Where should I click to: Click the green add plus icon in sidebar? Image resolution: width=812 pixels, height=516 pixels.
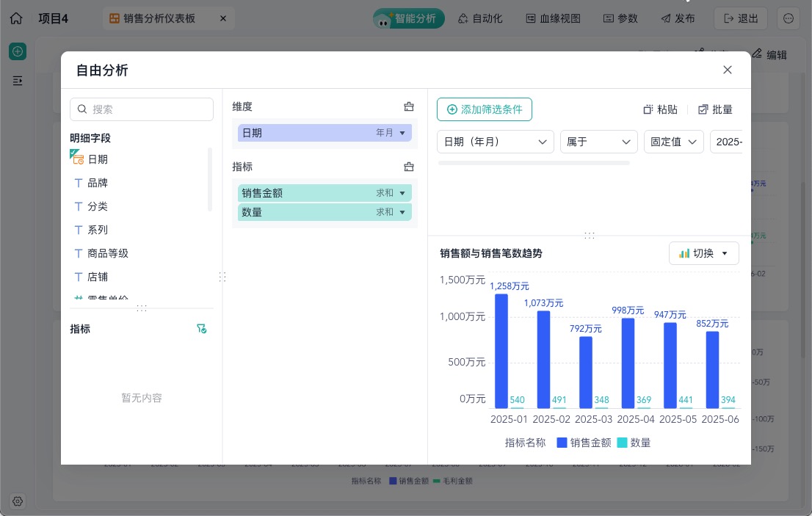pos(18,51)
